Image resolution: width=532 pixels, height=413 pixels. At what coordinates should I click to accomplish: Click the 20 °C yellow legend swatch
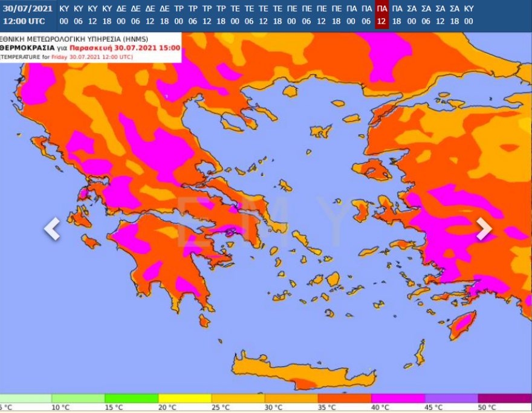click(184, 398)
